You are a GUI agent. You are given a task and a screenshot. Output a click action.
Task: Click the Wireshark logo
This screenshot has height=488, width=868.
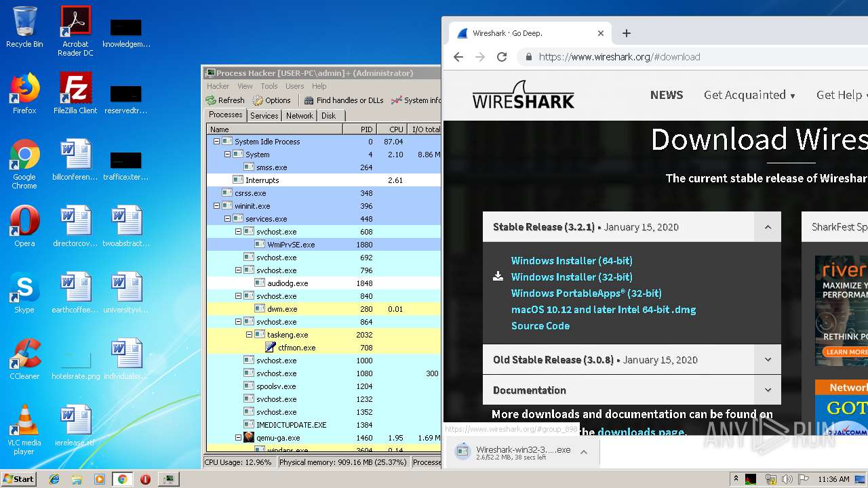524,95
